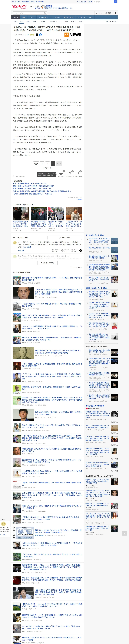Open the ランキング navigation tab
The height and width of the screenshot is (644, 129).
(x=81, y=17)
